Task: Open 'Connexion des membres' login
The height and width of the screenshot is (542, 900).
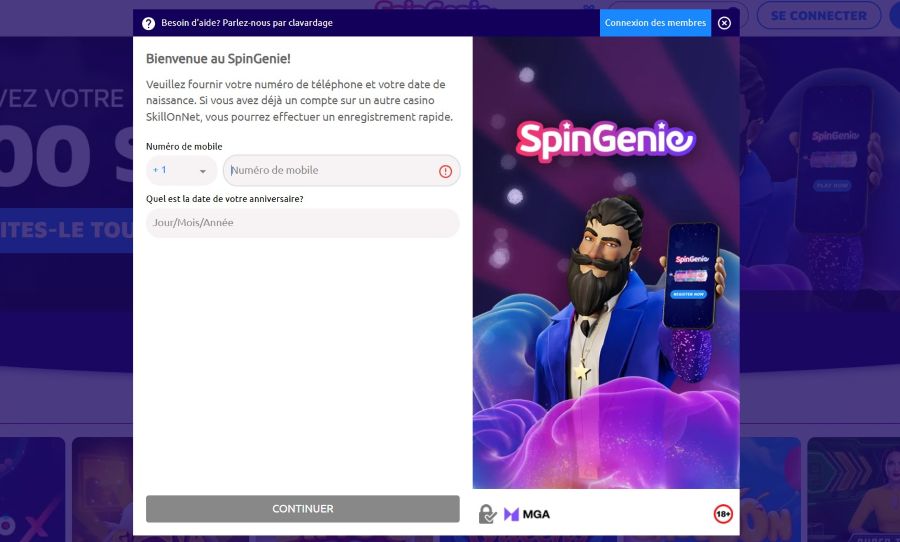Action: 655,23
